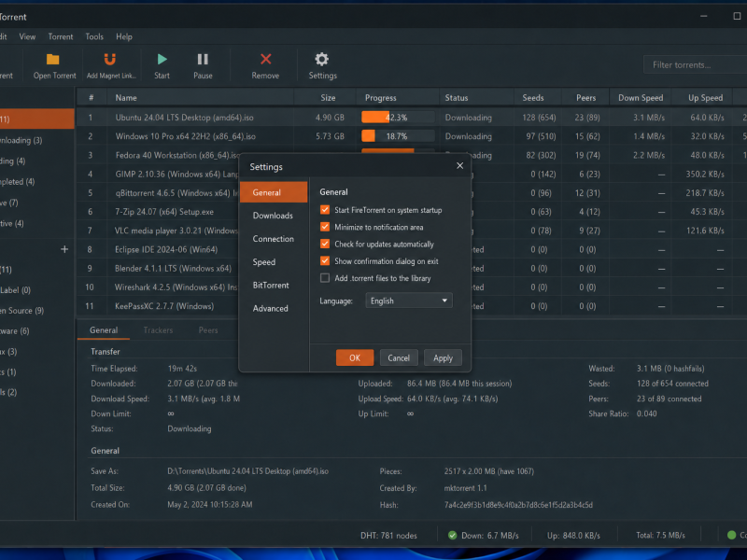
Task: Uncheck Start FireTorrent on system startup
Action: pos(325,209)
